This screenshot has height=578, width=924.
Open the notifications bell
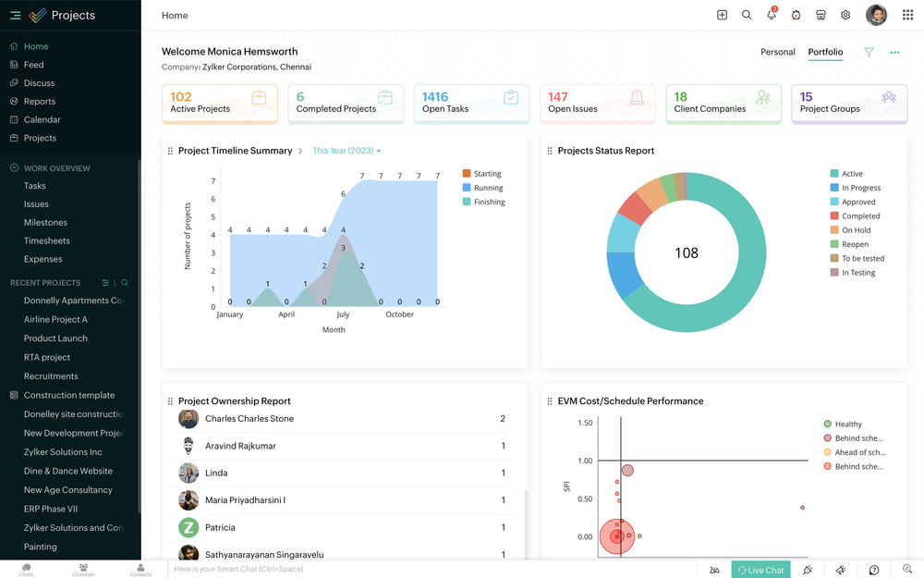[x=772, y=14]
